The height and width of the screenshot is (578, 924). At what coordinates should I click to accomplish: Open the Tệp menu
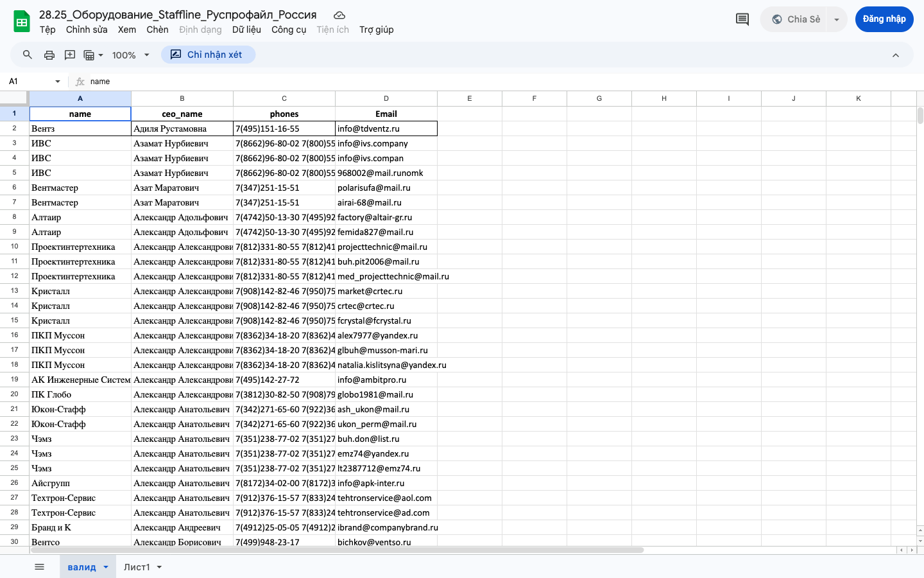pos(47,30)
